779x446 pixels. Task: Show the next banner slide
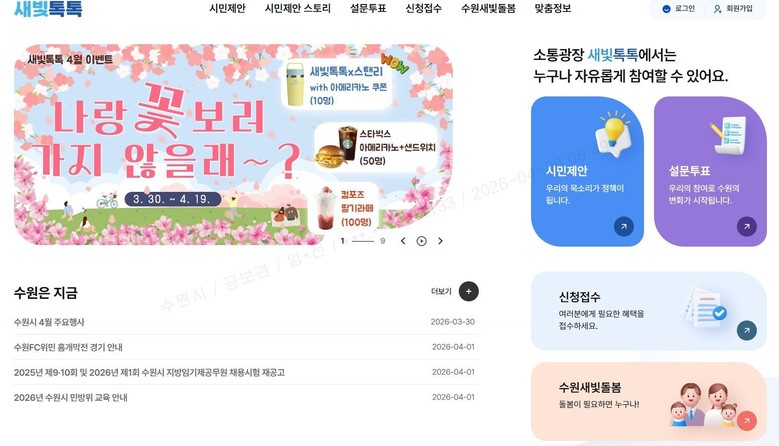pyautogui.click(x=440, y=241)
